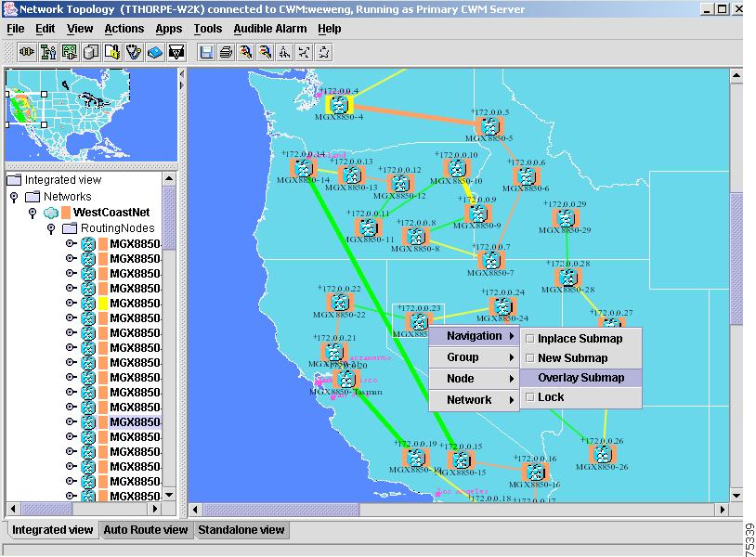This screenshot has height=557, width=756.
Task: Select node MGX8850-9 on the map
Action: [477, 214]
